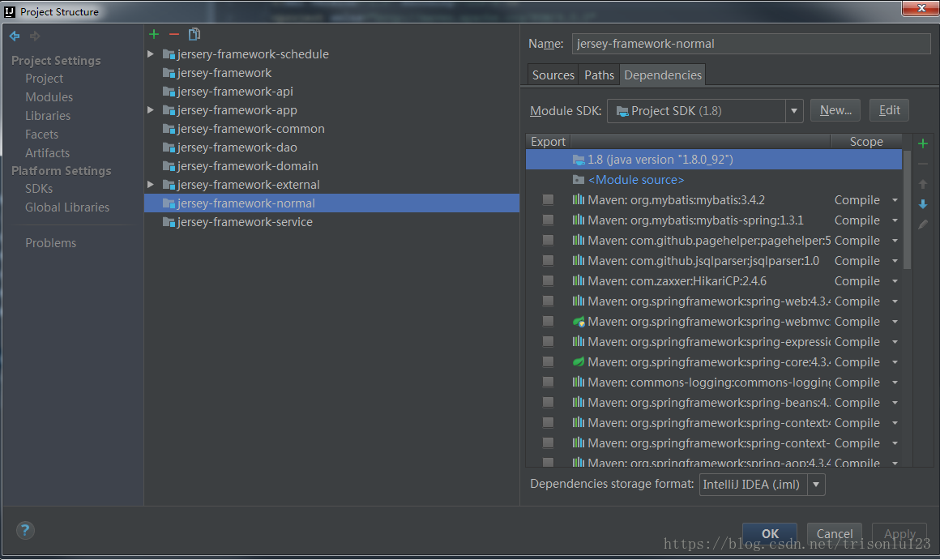Open Artifacts settings section
Viewport: 940px width, 560px height.
[x=47, y=153]
